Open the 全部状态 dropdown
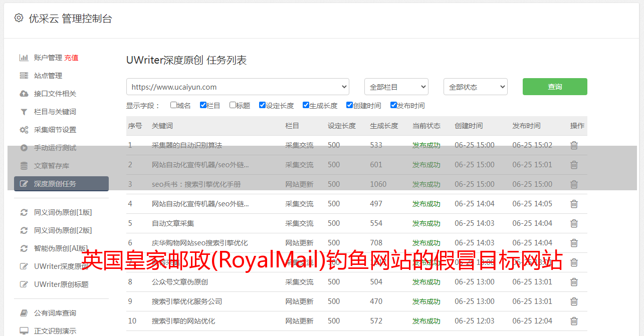This screenshot has width=644, height=336. point(476,87)
